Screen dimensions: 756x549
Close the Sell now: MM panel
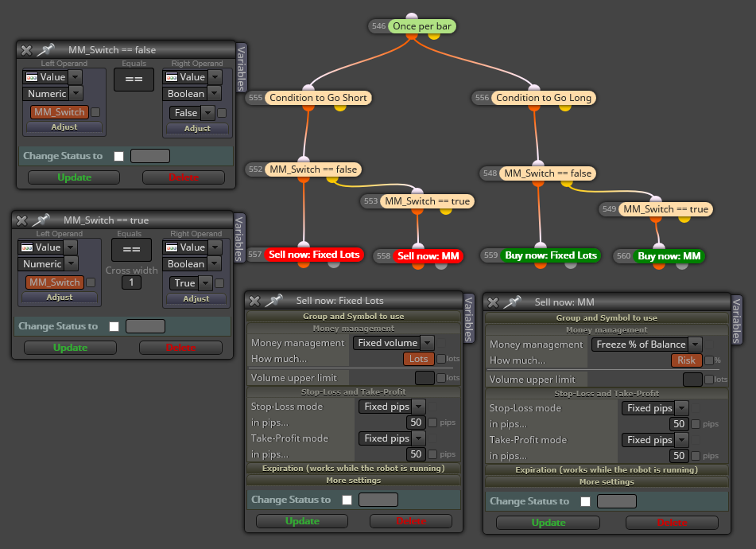(493, 302)
